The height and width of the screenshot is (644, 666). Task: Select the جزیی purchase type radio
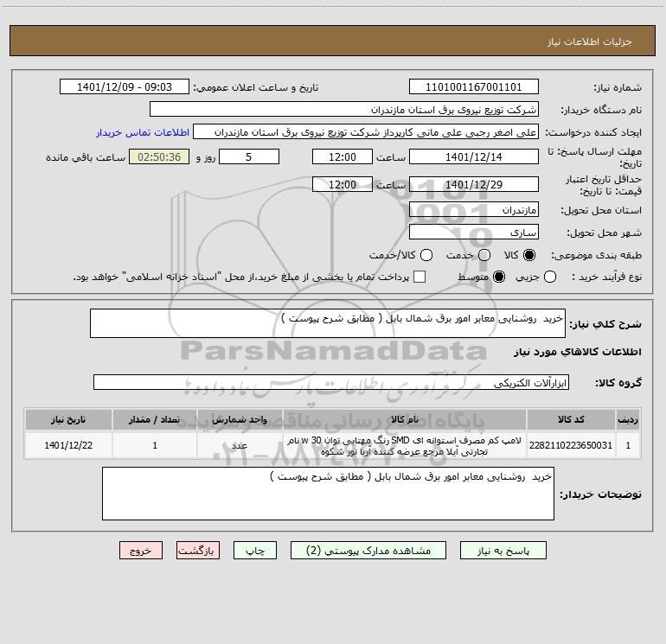pyautogui.click(x=549, y=277)
